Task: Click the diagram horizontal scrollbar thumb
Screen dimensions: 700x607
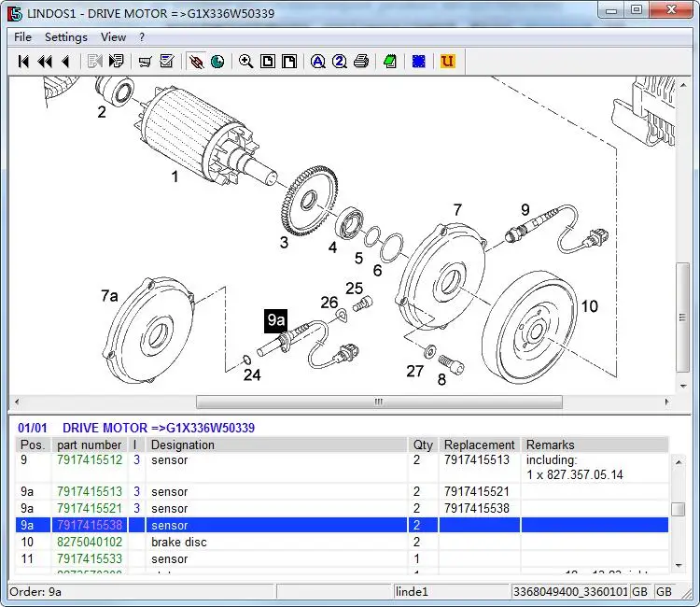Action: click(378, 402)
